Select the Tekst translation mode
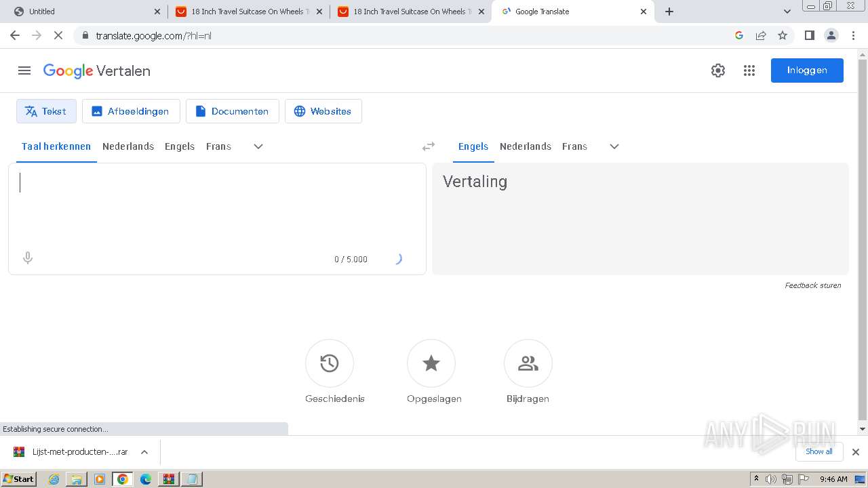Viewport: 868px width, 488px height. [x=46, y=111]
